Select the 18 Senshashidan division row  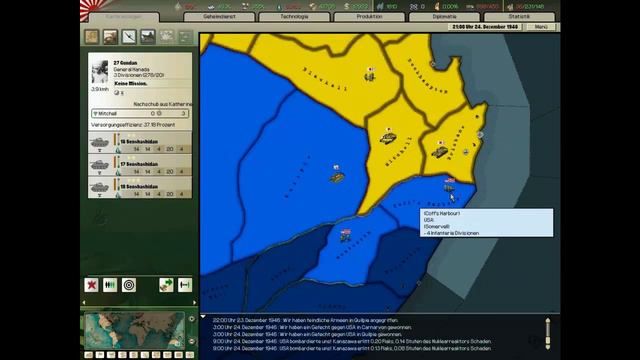(140, 187)
